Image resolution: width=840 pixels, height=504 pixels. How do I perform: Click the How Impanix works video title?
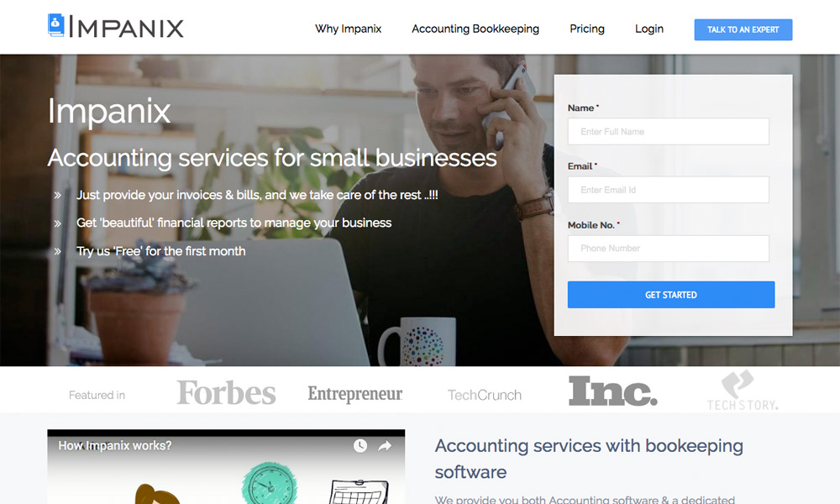[114, 445]
